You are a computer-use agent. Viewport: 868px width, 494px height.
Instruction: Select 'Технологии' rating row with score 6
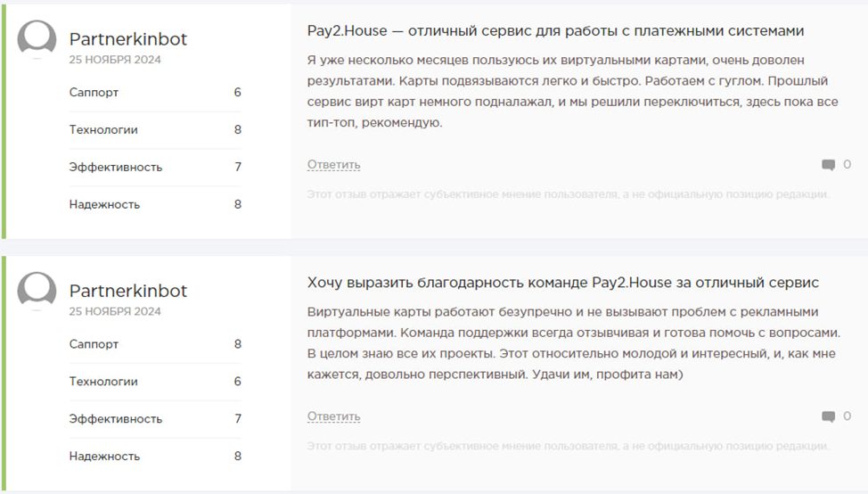[x=155, y=381]
